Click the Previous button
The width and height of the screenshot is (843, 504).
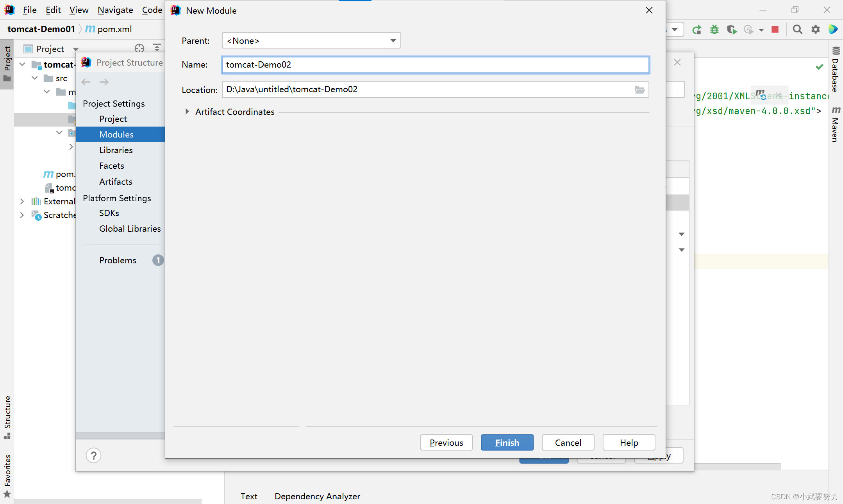click(x=446, y=443)
